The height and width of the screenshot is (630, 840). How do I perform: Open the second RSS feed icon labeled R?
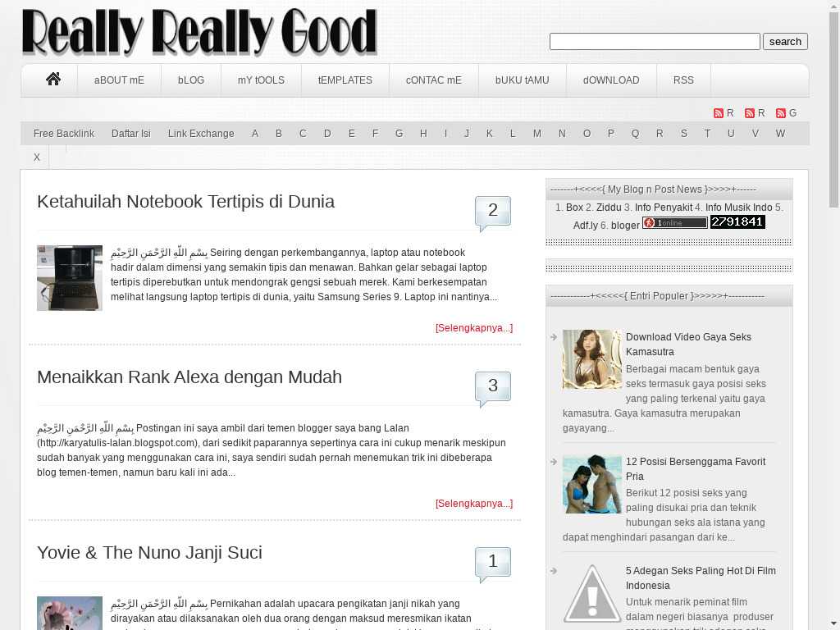point(750,113)
